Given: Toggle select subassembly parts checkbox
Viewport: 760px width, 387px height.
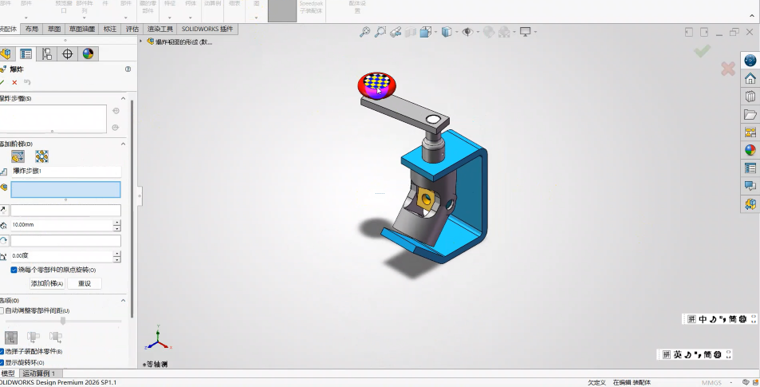Looking at the screenshot, I should click(1, 351).
